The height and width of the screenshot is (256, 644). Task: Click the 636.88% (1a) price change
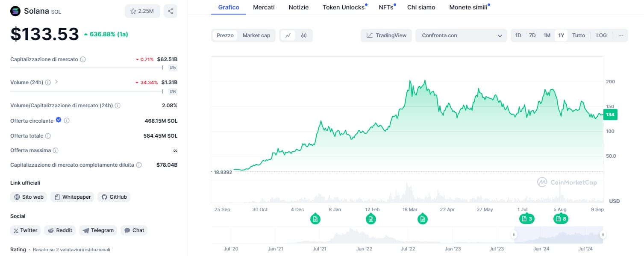tap(106, 34)
